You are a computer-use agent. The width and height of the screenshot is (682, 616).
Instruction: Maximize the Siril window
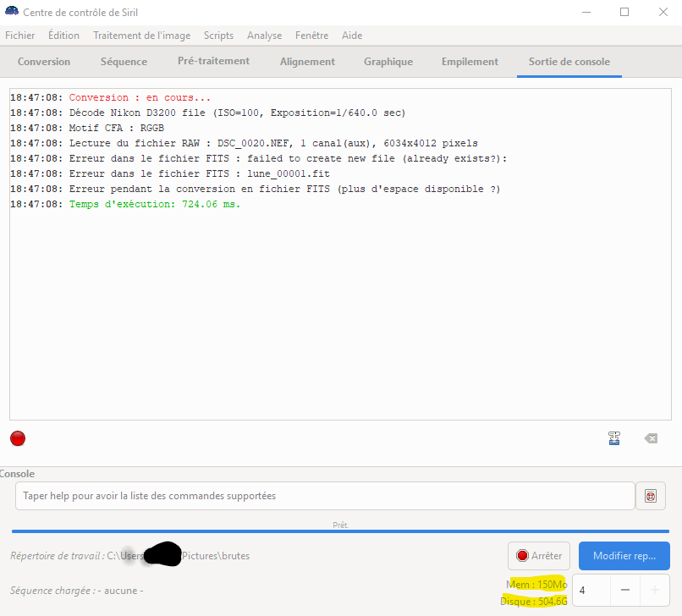coord(624,12)
